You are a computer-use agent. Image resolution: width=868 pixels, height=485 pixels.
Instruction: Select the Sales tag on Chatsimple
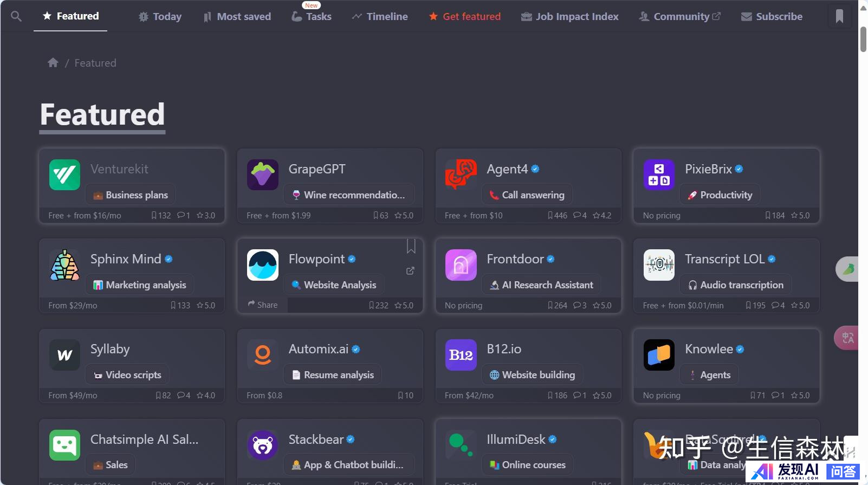tap(111, 464)
